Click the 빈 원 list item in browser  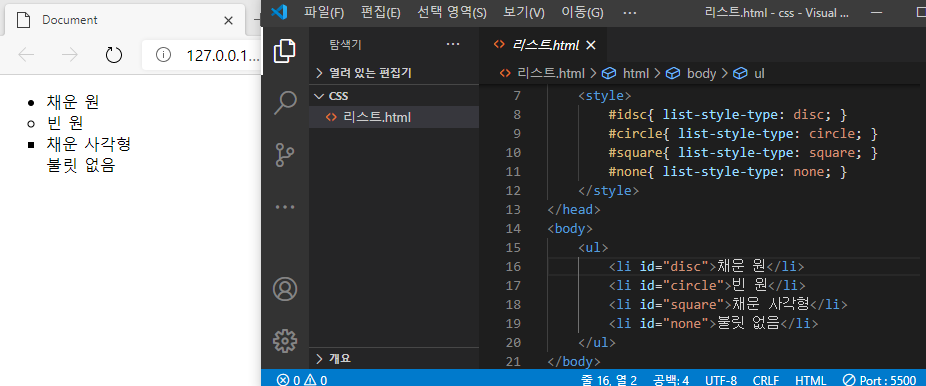(64, 123)
